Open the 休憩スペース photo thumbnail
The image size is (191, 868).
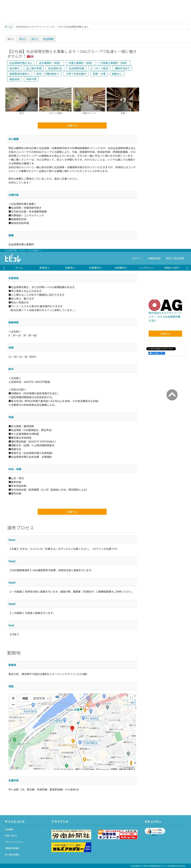pos(89,99)
